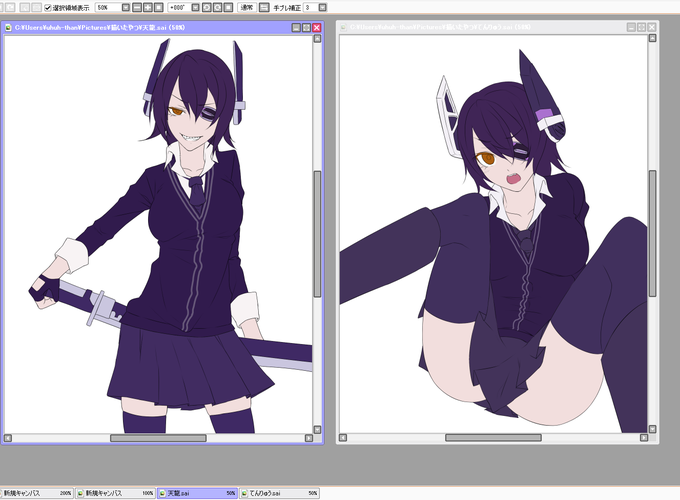Close the てんりゅう.sai window
Screen dimensions: 680x500
(x=652, y=27)
